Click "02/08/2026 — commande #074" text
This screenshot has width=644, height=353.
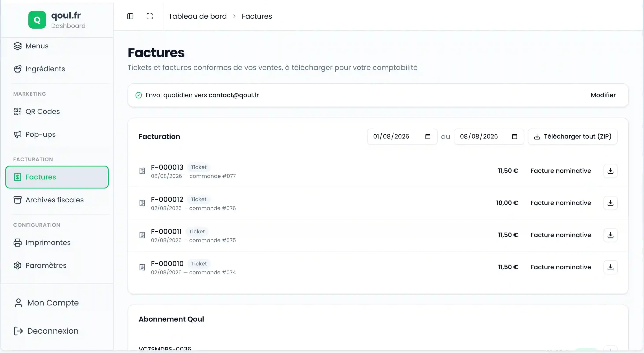pyautogui.click(x=193, y=273)
